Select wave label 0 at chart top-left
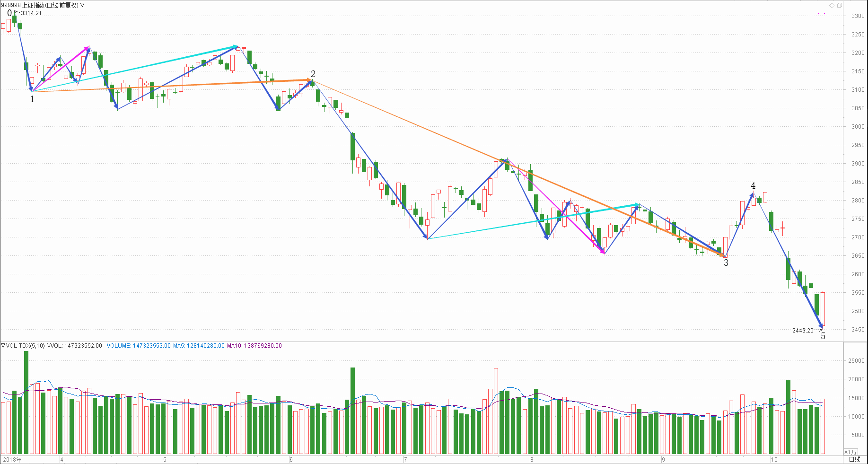Image resolution: width=868 pixels, height=464 pixels. [9, 13]
